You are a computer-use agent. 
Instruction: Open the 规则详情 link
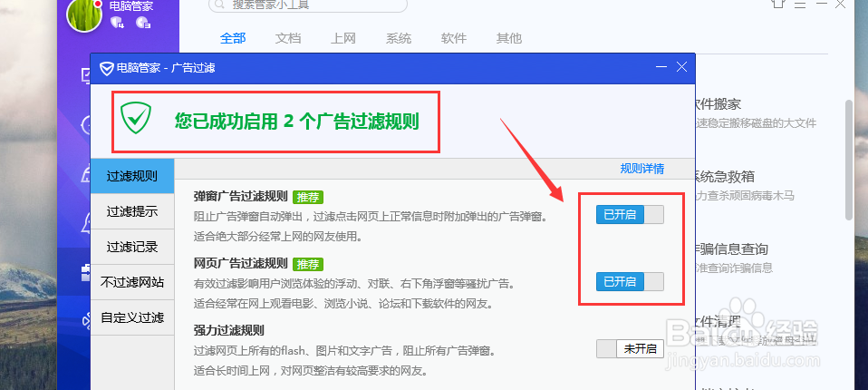(642, 169)
